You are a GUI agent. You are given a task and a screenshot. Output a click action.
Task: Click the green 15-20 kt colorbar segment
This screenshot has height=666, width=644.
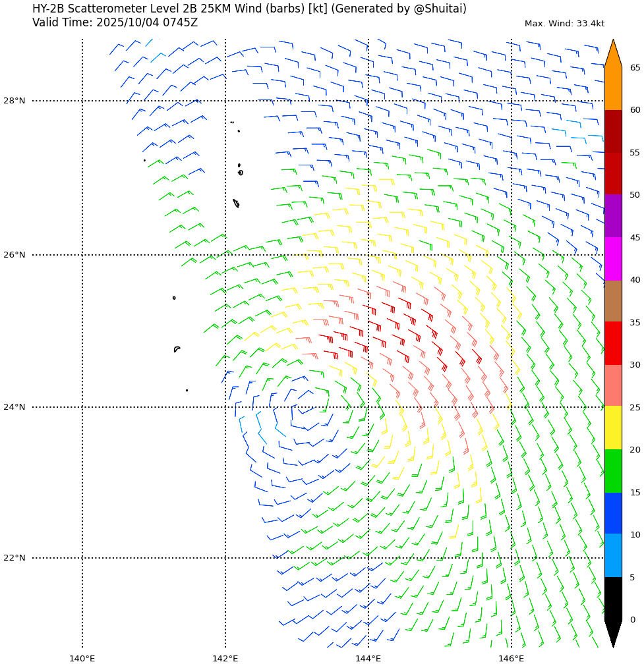pos(613,470)
